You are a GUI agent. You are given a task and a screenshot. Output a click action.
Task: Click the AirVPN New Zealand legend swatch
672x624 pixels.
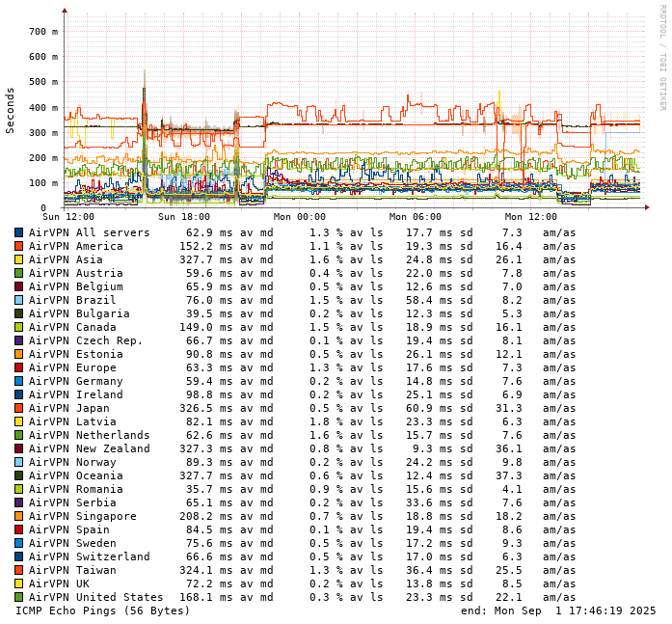click(x=19, y=448)
